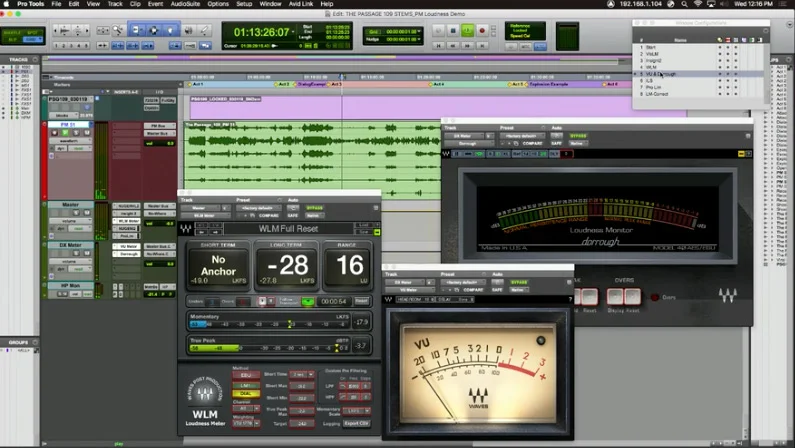Open the Window menu
This screenshot has height=448, width=795.
[270, 4]
